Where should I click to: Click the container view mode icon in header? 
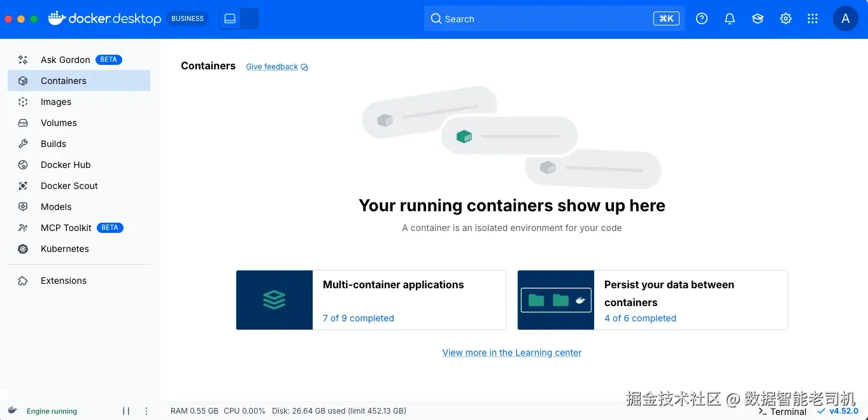pyautogui.click(x=230, y=19)
